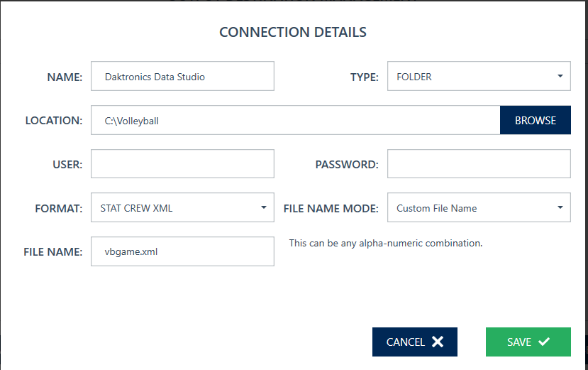Viewport: 588px width, 370px height.
Task: Open the FILE NAME MODE dropdown
Action: (x=479, y=208)
